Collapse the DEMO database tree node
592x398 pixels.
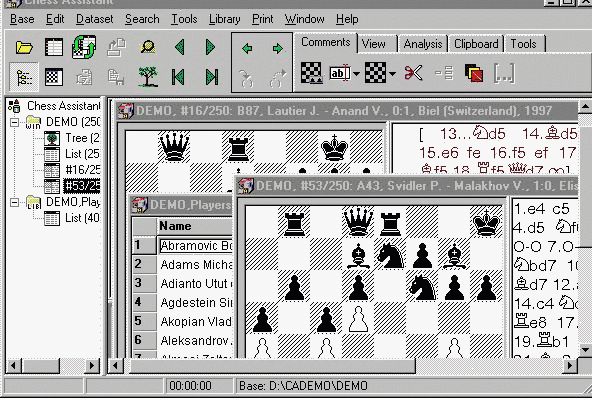[14, 122]
